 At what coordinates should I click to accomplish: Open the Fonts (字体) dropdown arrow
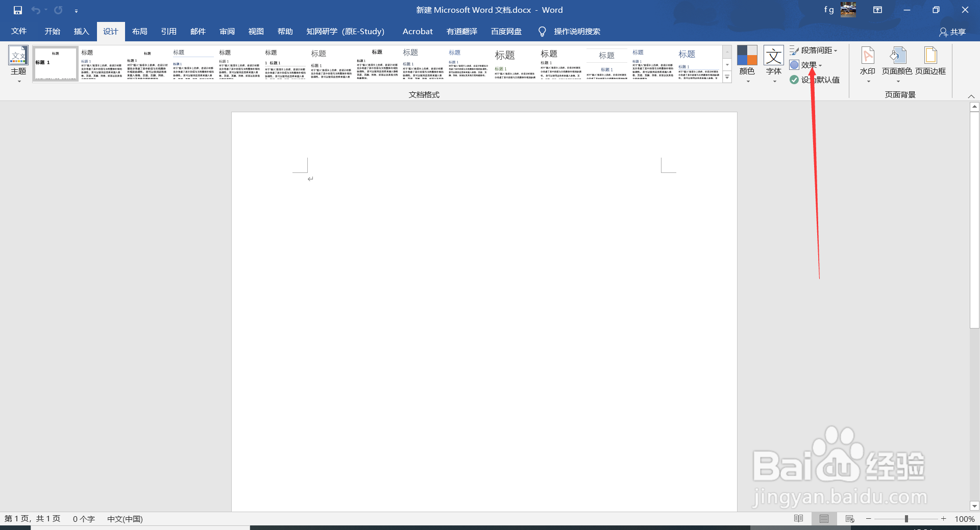point(774,82)
